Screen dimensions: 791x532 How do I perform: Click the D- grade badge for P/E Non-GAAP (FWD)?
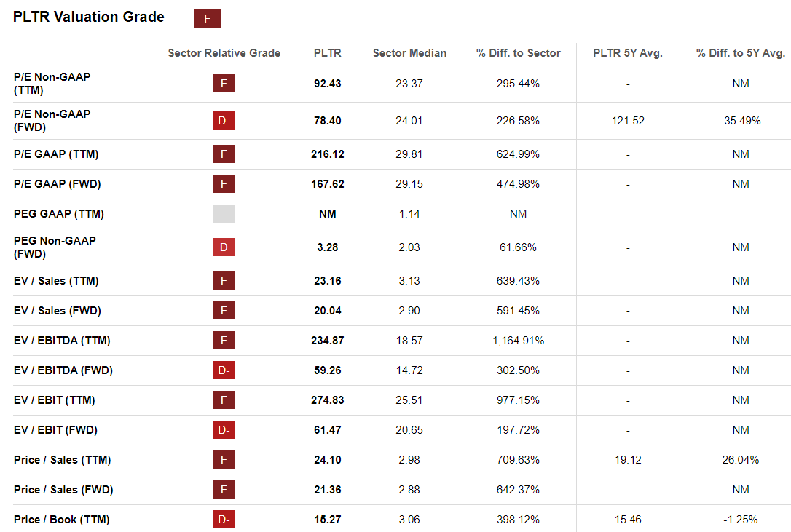(x=224, y=121)
